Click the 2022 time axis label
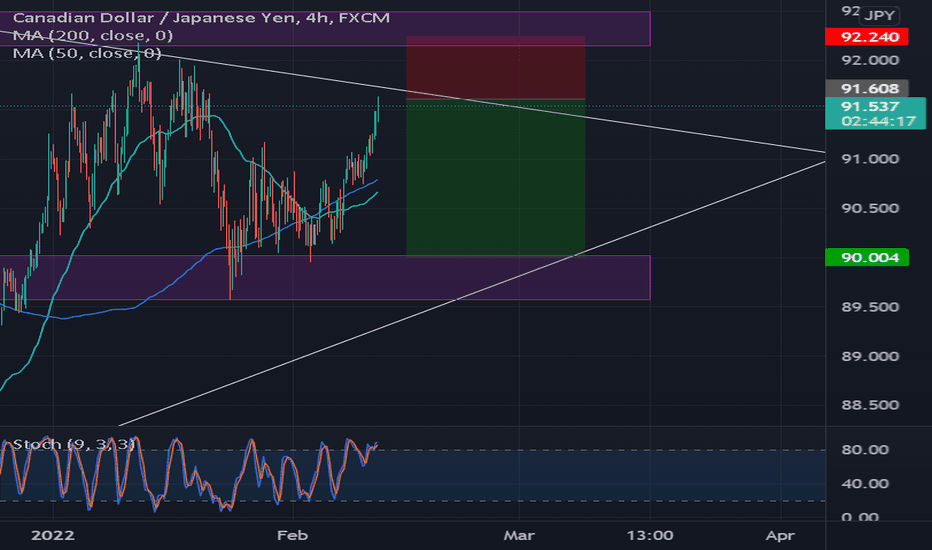This screenshot has width=932, height=550. click(x=53, y=536)
